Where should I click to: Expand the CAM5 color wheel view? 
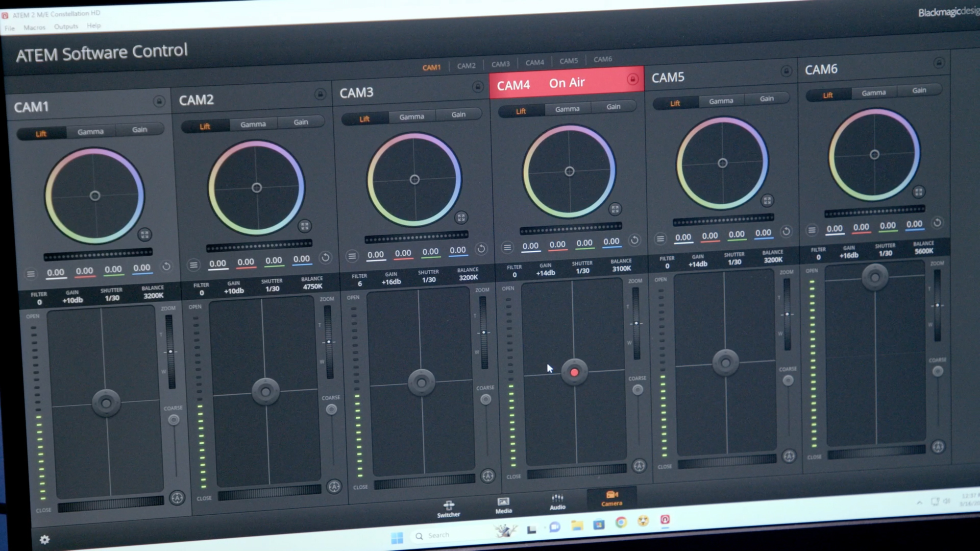pos(767,200)
